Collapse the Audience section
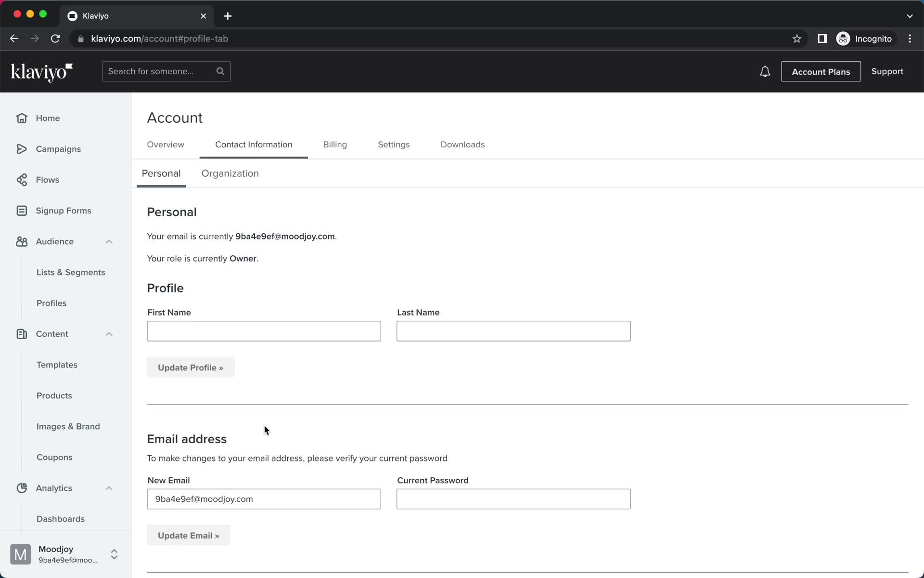The width and height of the screenshot is (924, 578). 109,241
